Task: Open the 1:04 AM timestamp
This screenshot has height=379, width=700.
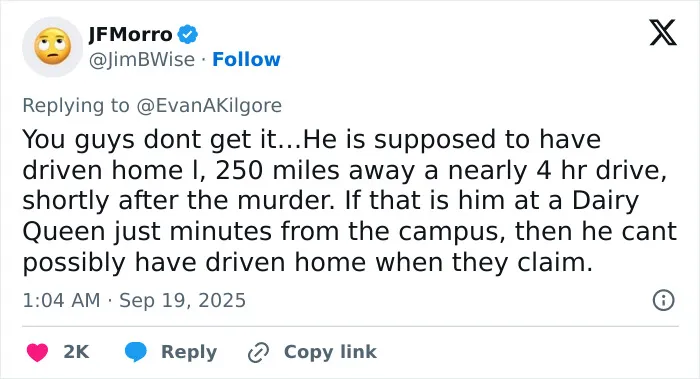Action: 61,300
